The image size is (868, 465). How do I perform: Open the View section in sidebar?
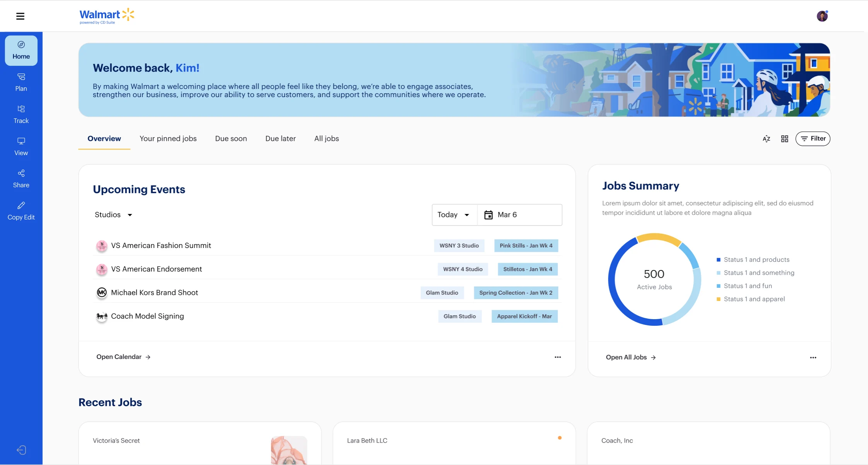(21, 147)
